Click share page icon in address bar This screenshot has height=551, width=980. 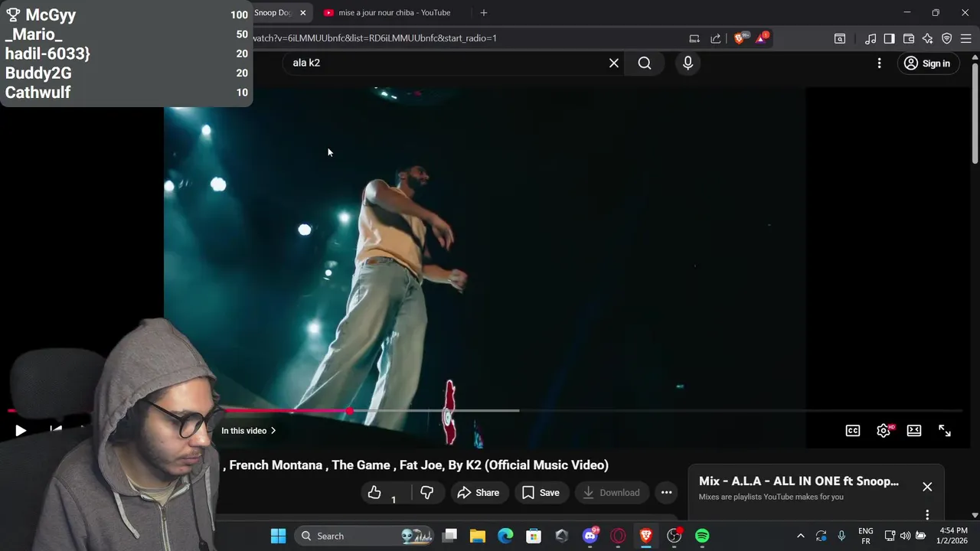pyautogui.click(x=716, y=38)
